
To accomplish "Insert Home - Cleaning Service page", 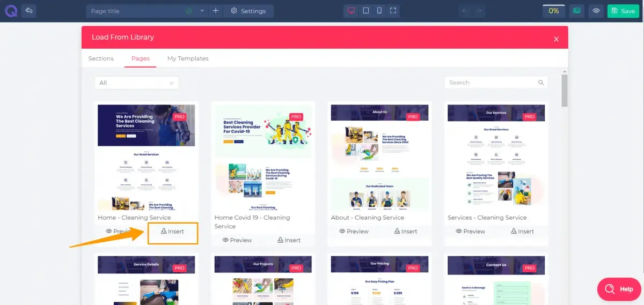I will 173,232.
